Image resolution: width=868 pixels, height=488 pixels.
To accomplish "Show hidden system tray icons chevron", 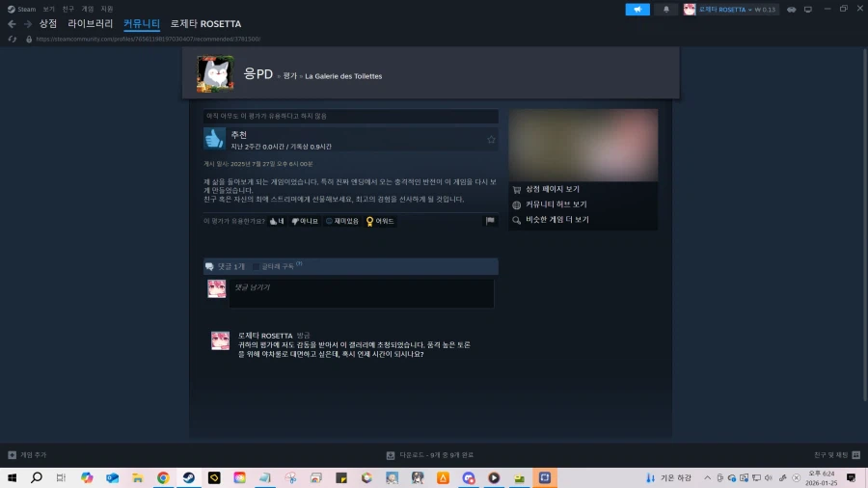I will (x=708, y=477).
